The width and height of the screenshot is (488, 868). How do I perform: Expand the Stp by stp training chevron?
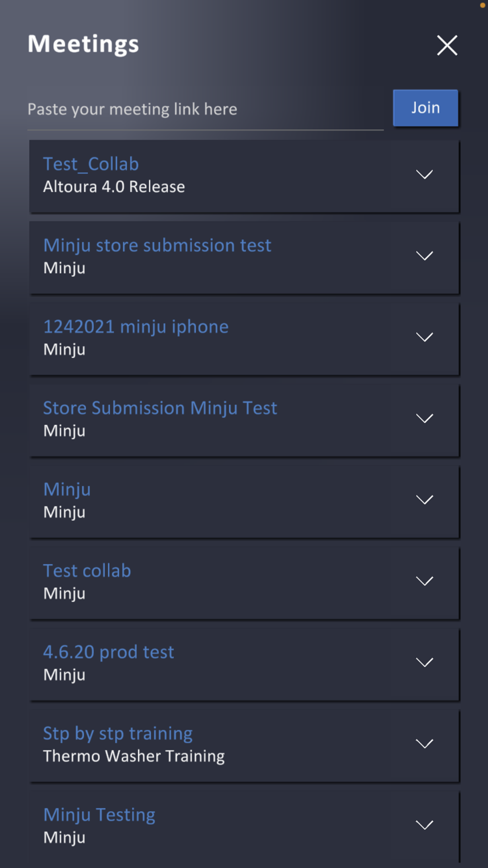pos(425,744)
